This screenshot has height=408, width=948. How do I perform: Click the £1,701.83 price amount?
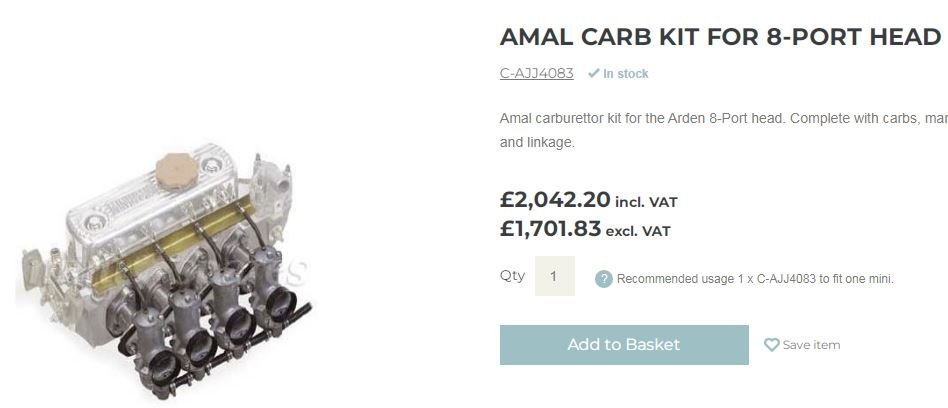[x=550, y=229]
